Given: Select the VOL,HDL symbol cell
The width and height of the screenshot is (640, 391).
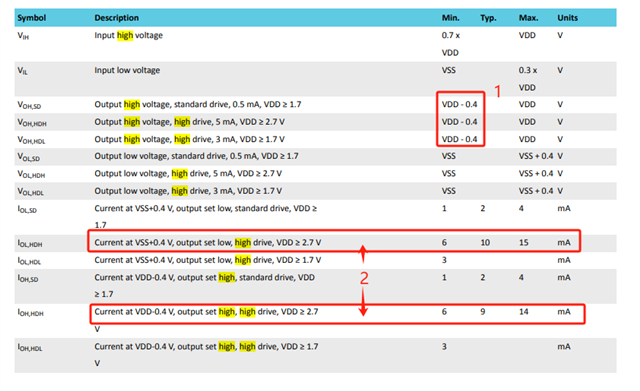Looking at the screenshot, I should (x=30, y=192).
